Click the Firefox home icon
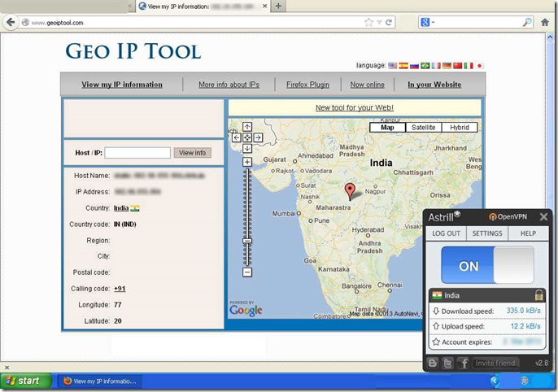Image resolution: width=558 pixels, height=392 pixels. 545,22
